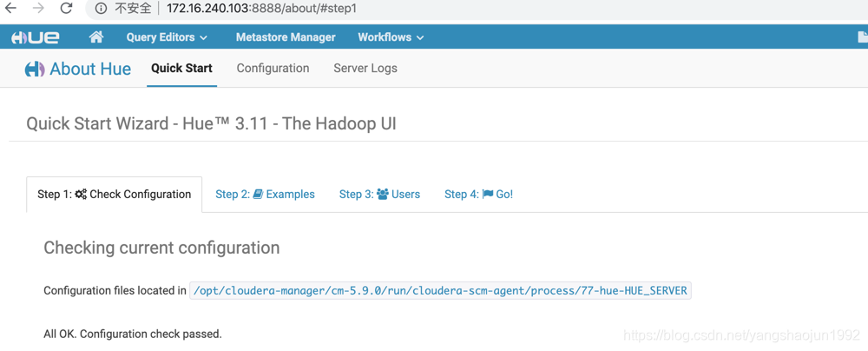Screen dimensions: 868x351
Task: Click the document icon at navbar right edge
Action: point(863,37)
